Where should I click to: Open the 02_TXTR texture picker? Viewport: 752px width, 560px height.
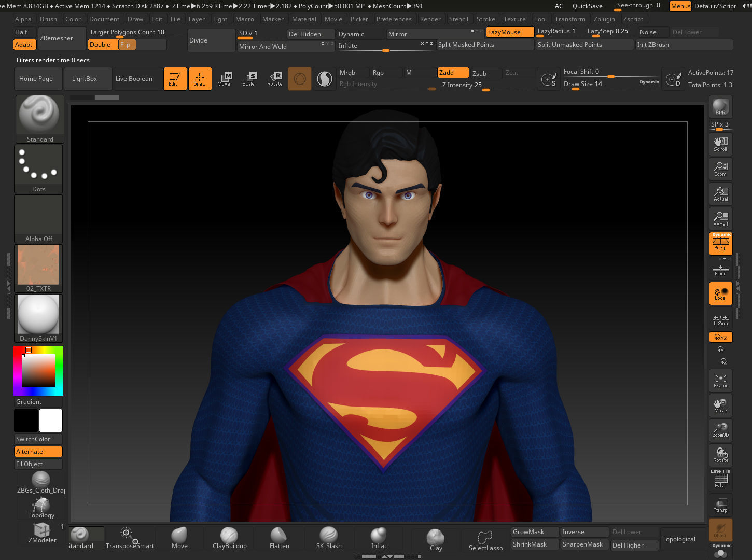pyautogui.click(x=38, y=269)
